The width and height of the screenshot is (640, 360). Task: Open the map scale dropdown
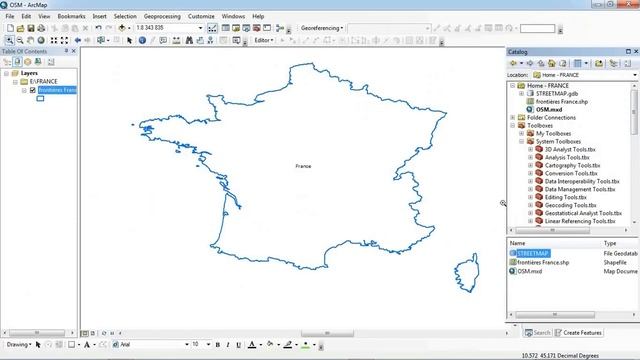[x=200, y=28]
